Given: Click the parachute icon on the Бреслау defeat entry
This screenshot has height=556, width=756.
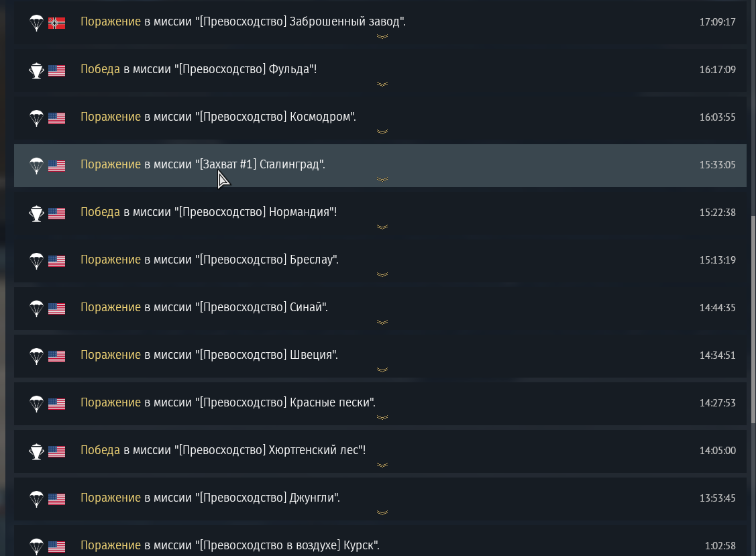Looking at the screenshot, I should tap(36, 260).
